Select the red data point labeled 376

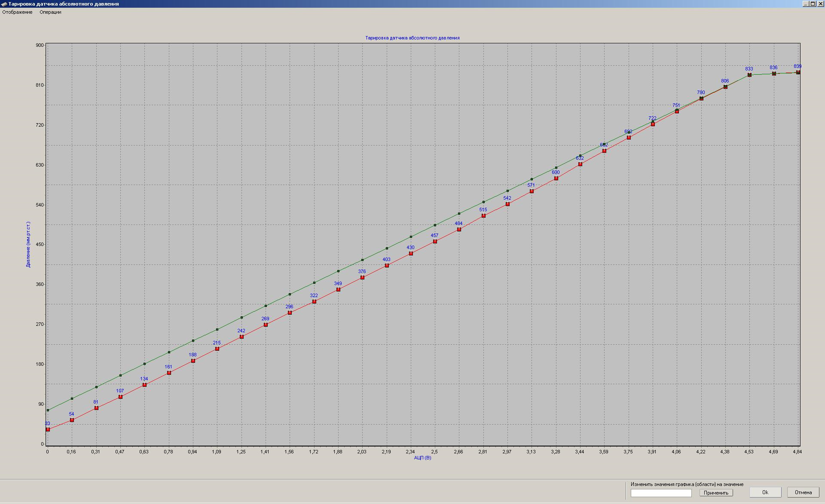coord(362,277)
